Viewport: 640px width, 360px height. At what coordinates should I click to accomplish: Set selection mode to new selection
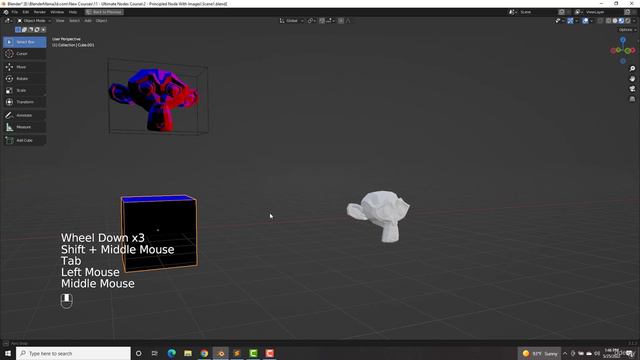click(18, 30)
